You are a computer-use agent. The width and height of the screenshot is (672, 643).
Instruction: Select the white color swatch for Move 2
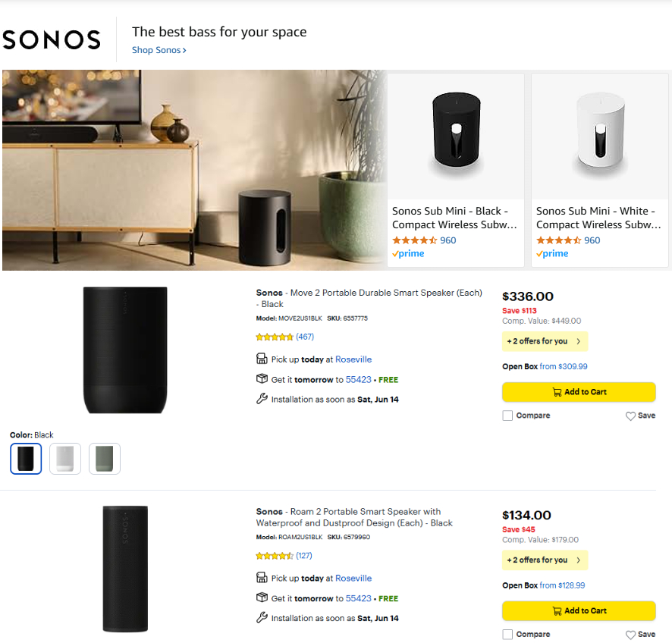coord(65,459)
